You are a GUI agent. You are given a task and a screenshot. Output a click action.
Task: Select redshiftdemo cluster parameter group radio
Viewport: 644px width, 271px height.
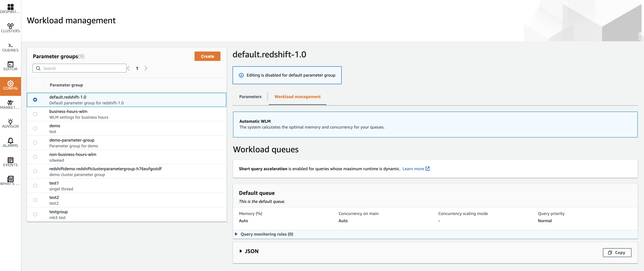pos(35,171)
